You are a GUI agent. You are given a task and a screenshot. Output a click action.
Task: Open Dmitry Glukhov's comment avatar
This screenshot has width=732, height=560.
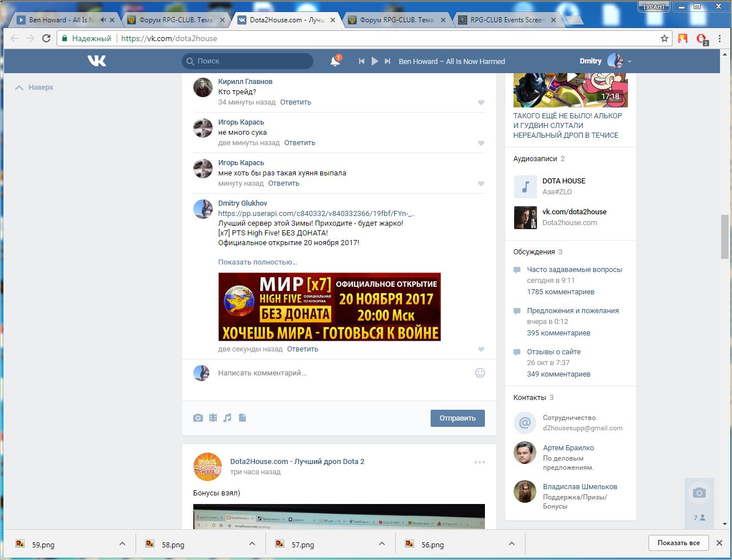tap(202, 209)
